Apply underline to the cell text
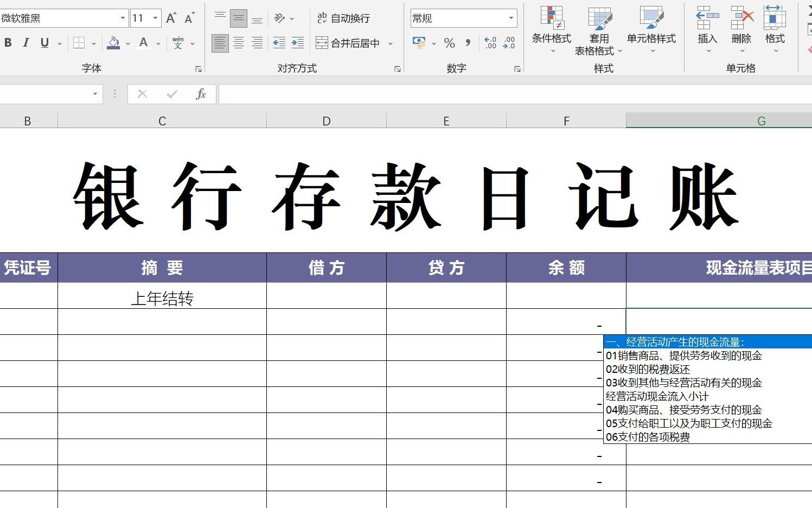812x508 pixels. [44, 42]
